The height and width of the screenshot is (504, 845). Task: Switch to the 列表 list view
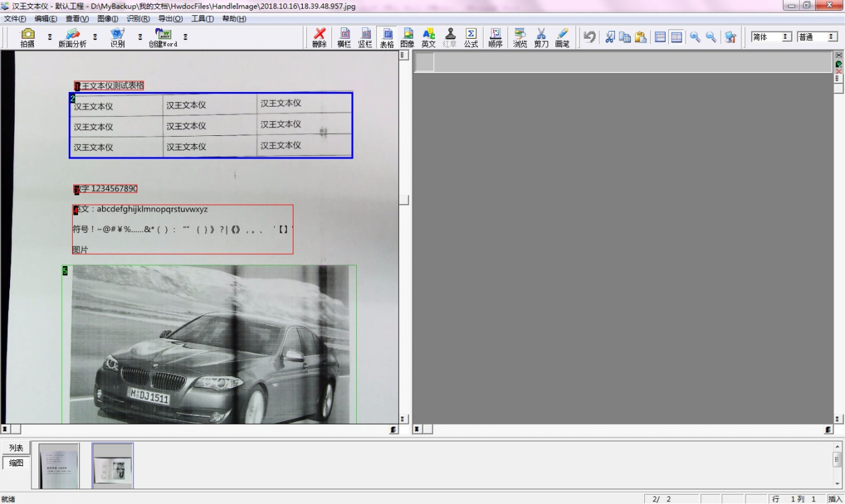click(16, 448)
